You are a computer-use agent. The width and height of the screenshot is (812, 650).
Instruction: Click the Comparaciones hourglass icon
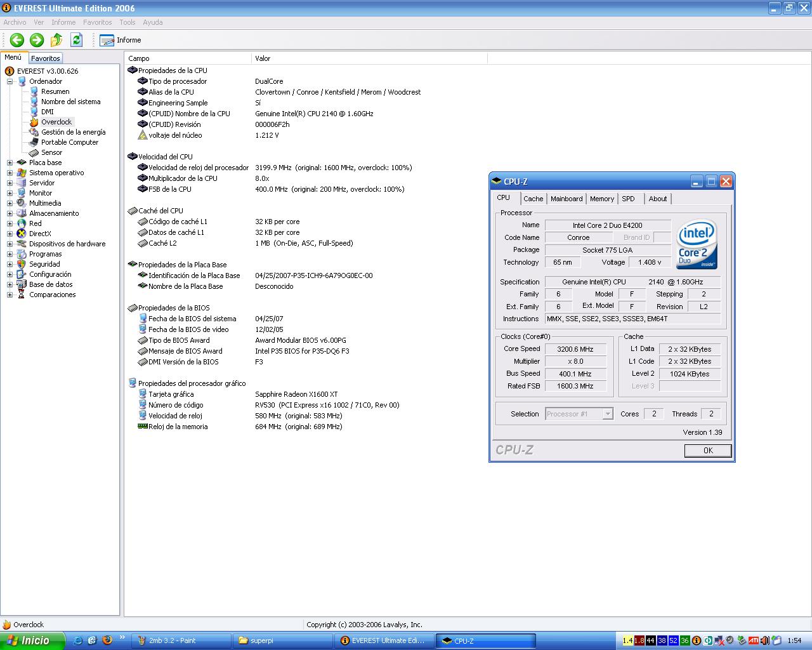[x=22, y=295]
